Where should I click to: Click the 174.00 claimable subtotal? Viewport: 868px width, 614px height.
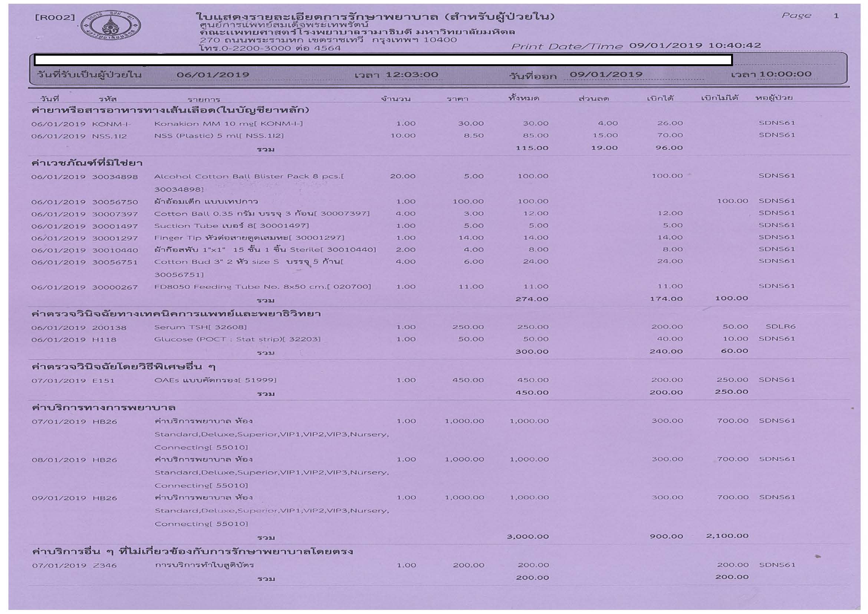coord(666,299)
